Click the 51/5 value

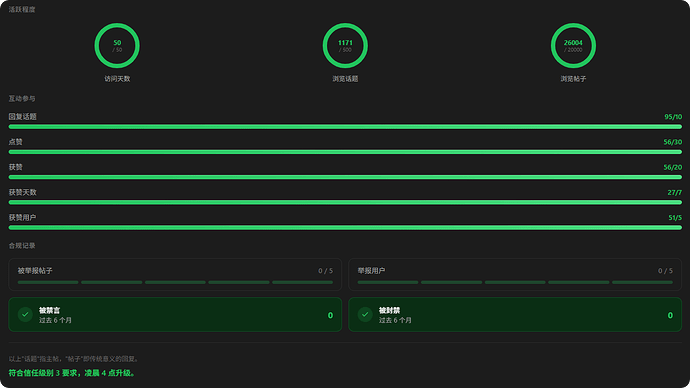pos(675,217)
